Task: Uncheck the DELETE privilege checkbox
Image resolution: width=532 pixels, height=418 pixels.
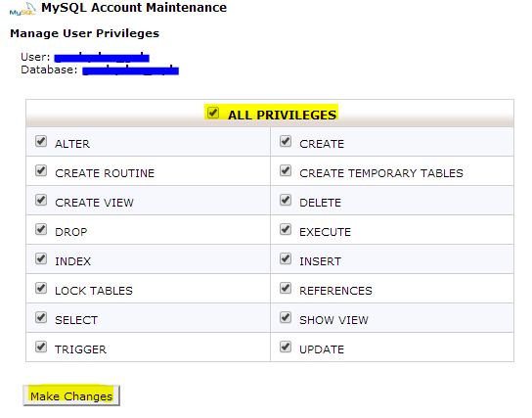Action: click(286, 200)
